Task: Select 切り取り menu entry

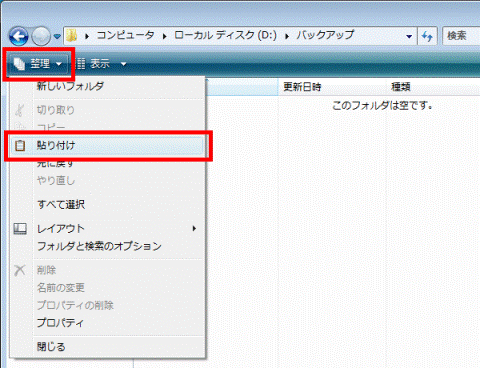Action: point(107,110)
